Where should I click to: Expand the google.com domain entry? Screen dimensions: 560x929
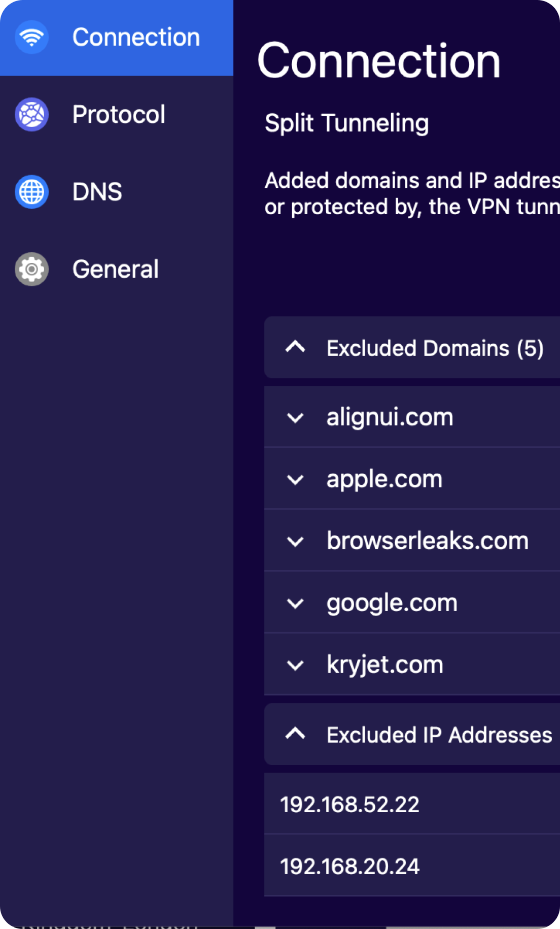tap(296, 603)
